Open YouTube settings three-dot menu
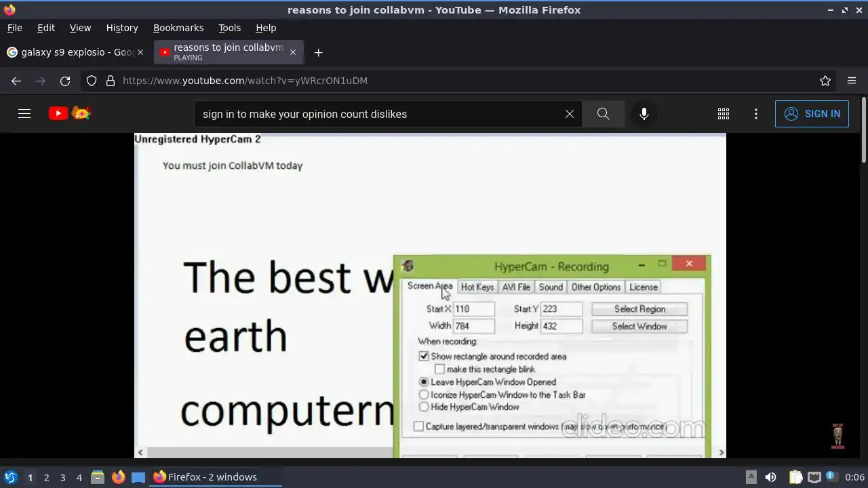 756,114
